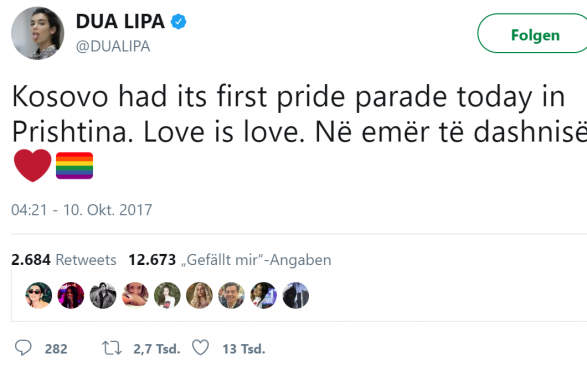View the 2.684 Retweets list
Viewport: 587px width, 374px height.
pyautogui.click(x=64, y=260)
